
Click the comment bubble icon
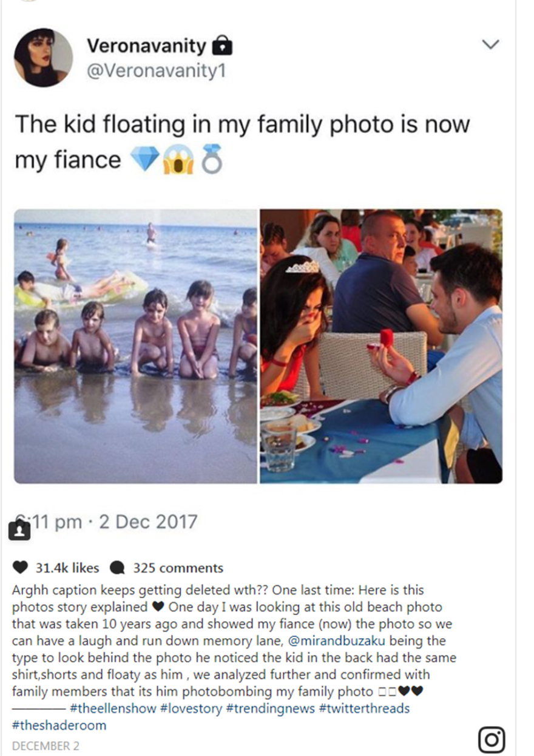click(117, 568)
